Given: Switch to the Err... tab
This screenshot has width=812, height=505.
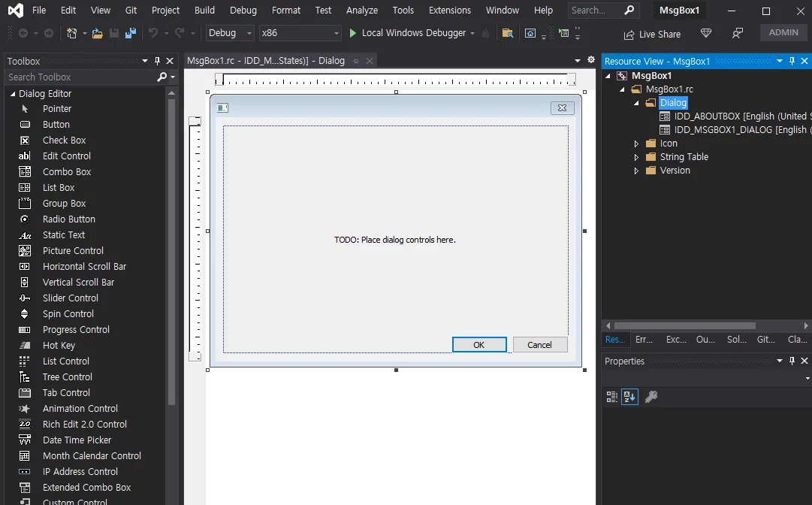Looking at the screenshot, I should tap(644, 339).
